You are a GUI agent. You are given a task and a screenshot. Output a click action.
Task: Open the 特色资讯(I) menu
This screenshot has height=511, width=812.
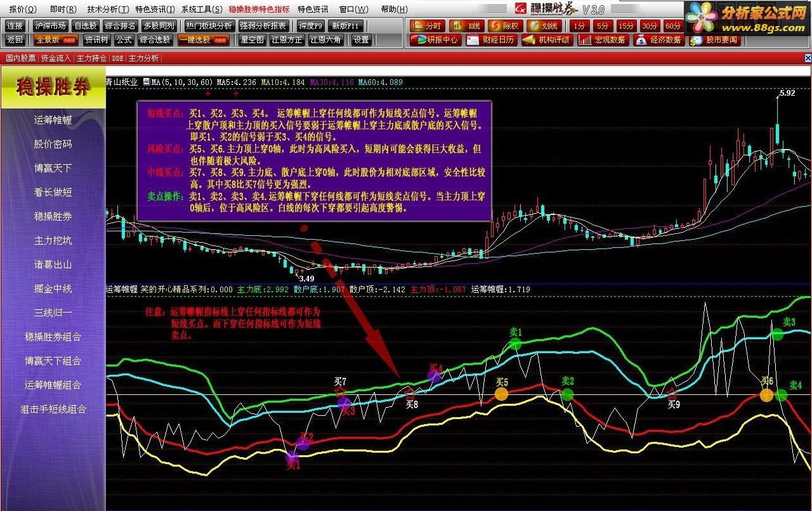[155, 9]
